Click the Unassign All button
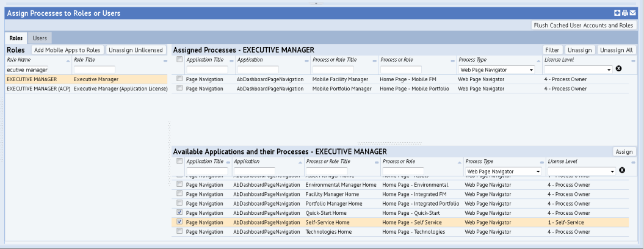The height and width of the screenshot is (249, 644). point(617,50)
